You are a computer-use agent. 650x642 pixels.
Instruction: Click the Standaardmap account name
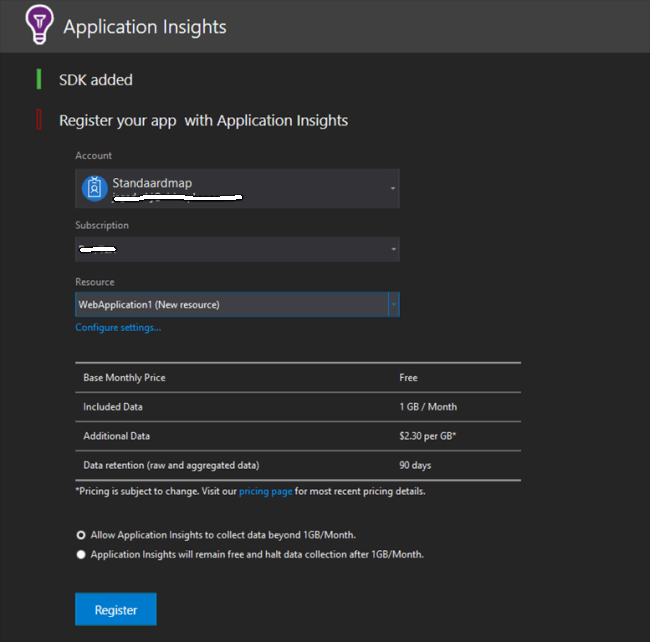pyautogui.click(x=152, y=183)
